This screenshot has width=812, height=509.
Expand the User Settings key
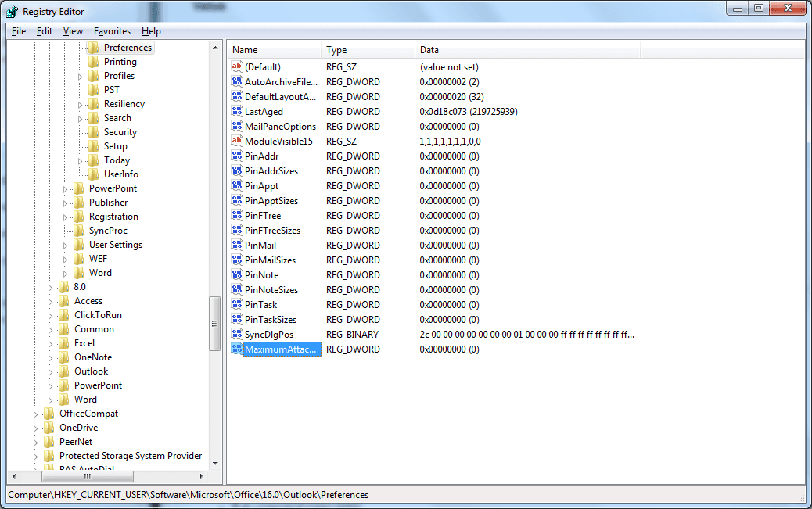(x=65, y=246)
